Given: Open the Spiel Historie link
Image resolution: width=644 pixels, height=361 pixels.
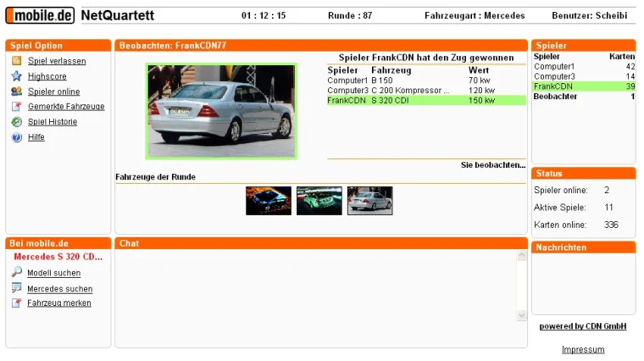Looking at the screenshot, I should tap(53, 121).
